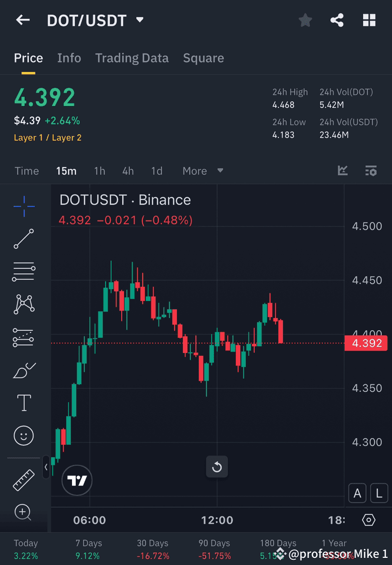
Task: Switch to the Trading Data tab
Action: [x=132, y=58]
